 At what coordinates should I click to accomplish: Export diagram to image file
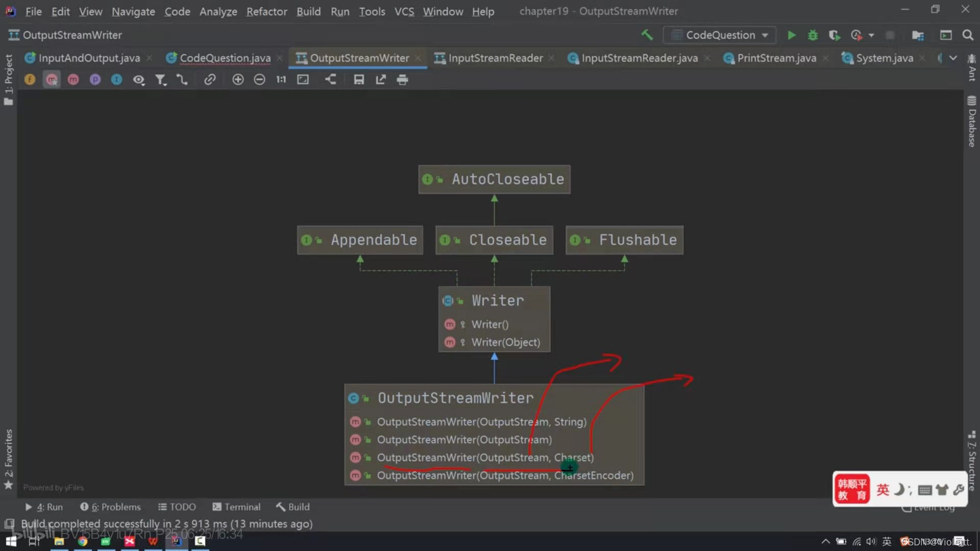pyautogui.click(x=381, y=80)
